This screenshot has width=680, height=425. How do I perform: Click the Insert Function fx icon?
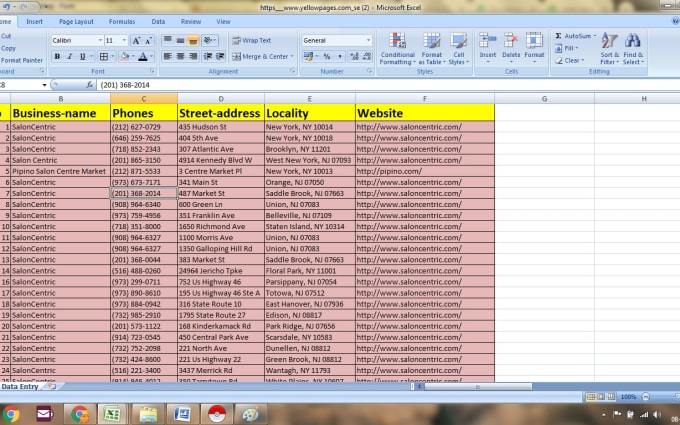[x=89, y=85]
